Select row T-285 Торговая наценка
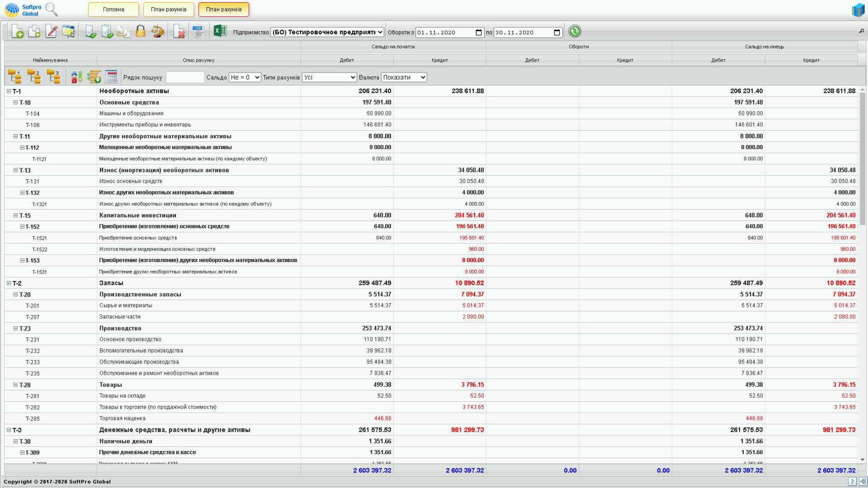This screenshot has width=868, height=488. pos(431,419)
